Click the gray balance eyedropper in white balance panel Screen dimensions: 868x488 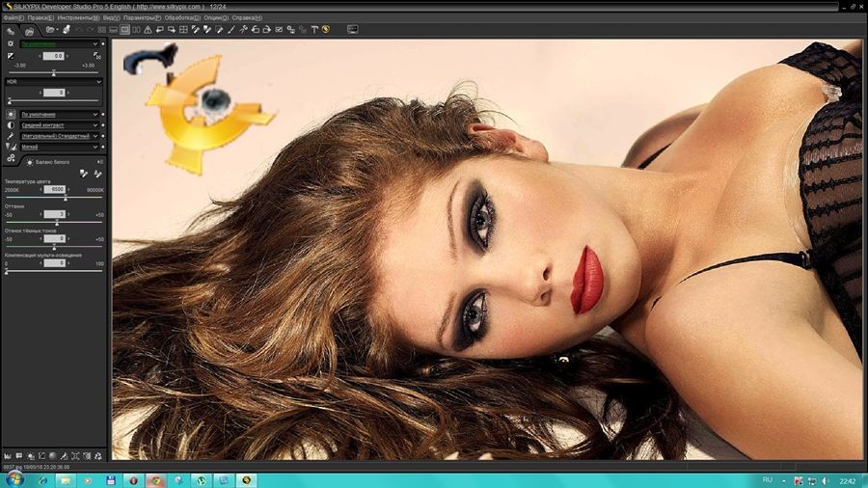pos(83,173)
